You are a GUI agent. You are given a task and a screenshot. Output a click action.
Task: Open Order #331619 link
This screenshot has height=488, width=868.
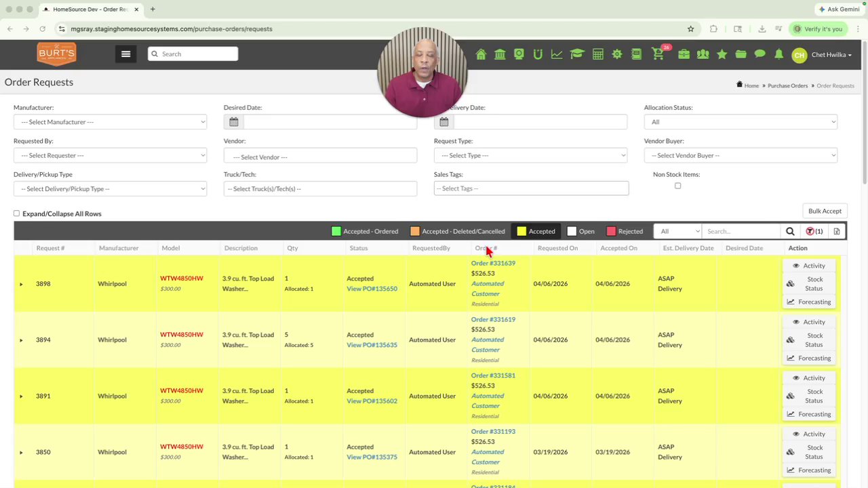coord(493,319)
